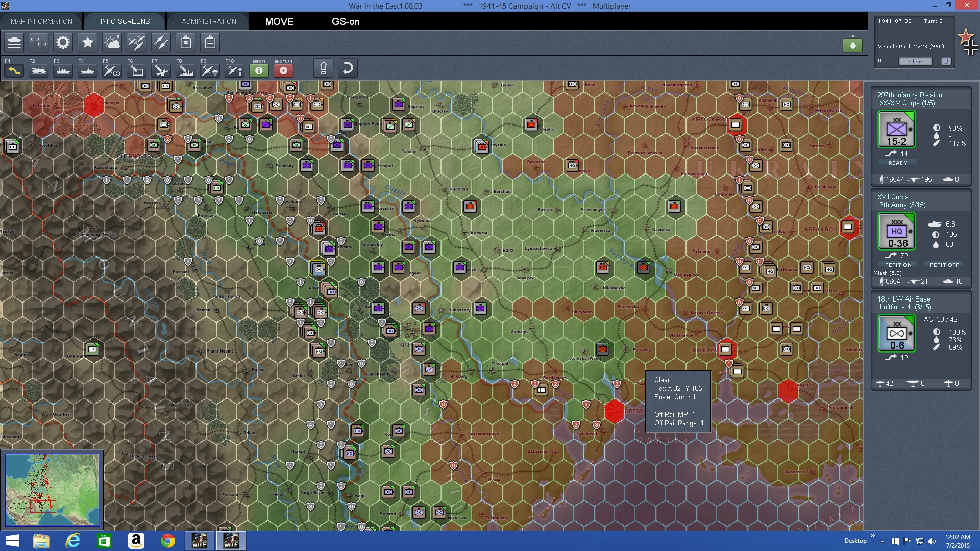Launch Internet Explorer from taskbar
This screenshot has height=551, width=980.
point(73,541)
